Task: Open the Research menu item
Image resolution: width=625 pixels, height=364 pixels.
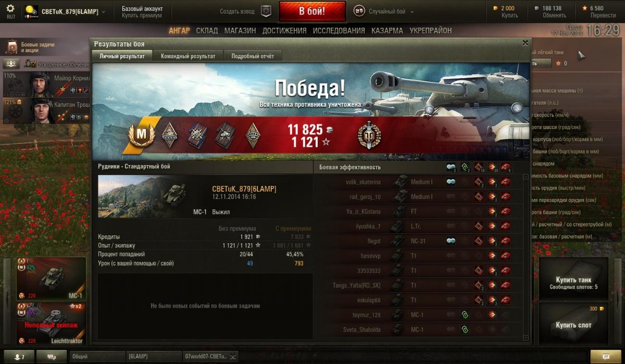Action: coord(339,31)
